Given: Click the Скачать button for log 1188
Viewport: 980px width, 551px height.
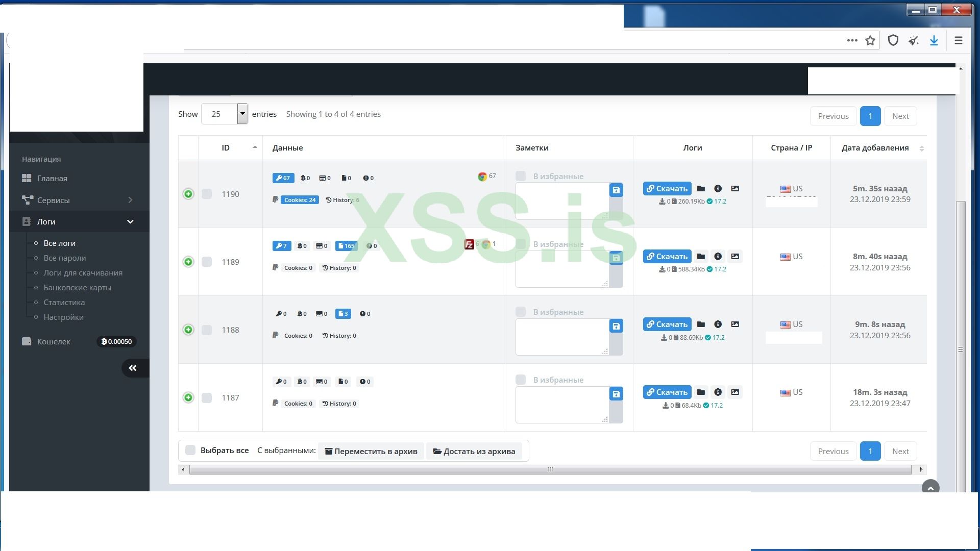Looking at the screenshot, I should click(x=667, y=324).
